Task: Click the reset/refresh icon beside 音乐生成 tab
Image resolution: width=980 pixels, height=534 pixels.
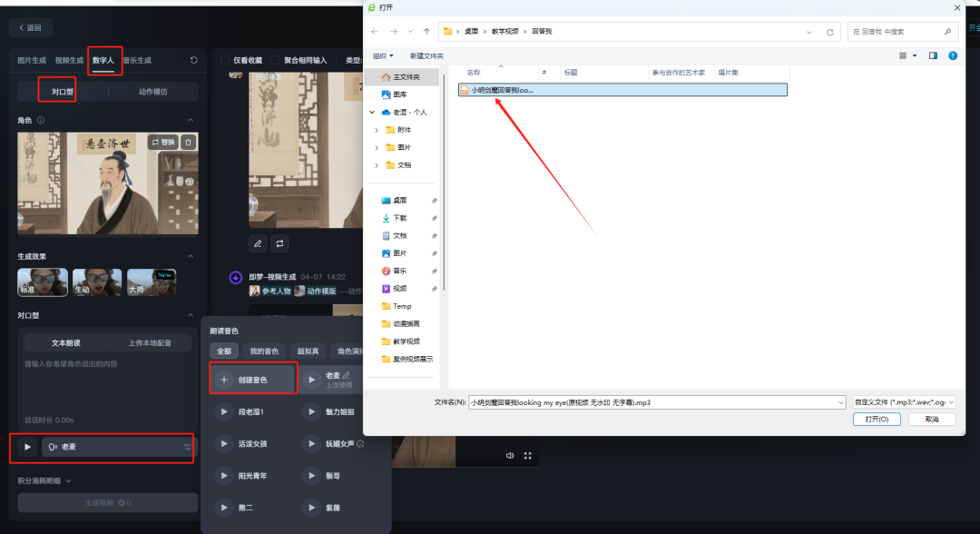Action: point(193,61)
